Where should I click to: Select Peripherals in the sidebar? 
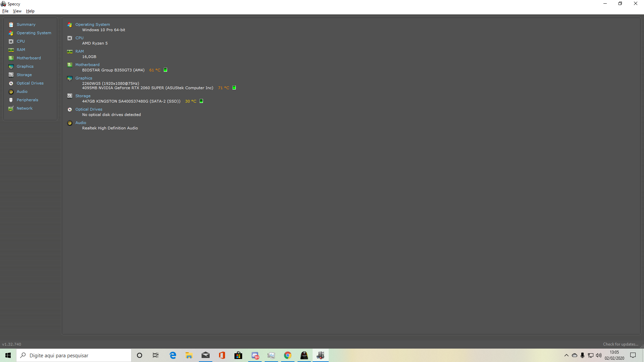pyautogui.click(x=28, y=100)
